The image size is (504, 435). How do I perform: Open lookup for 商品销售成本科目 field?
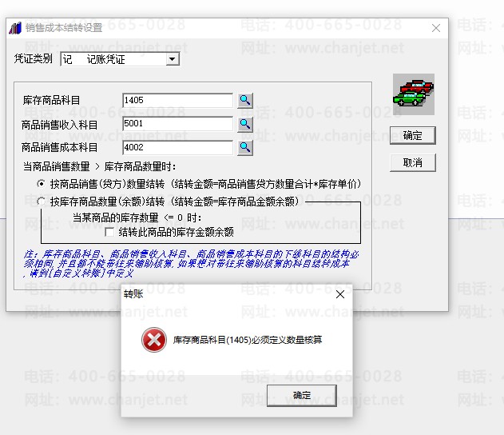point(245,148)
